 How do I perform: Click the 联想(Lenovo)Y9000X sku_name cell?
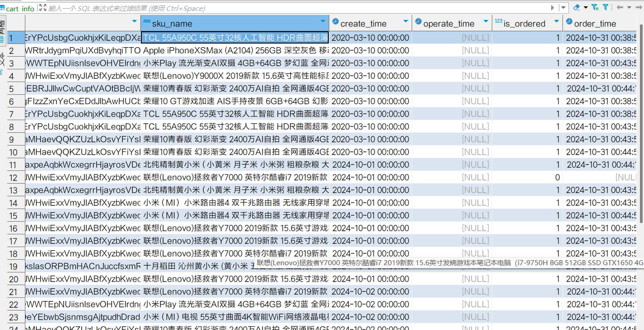[x=235, y=76]
